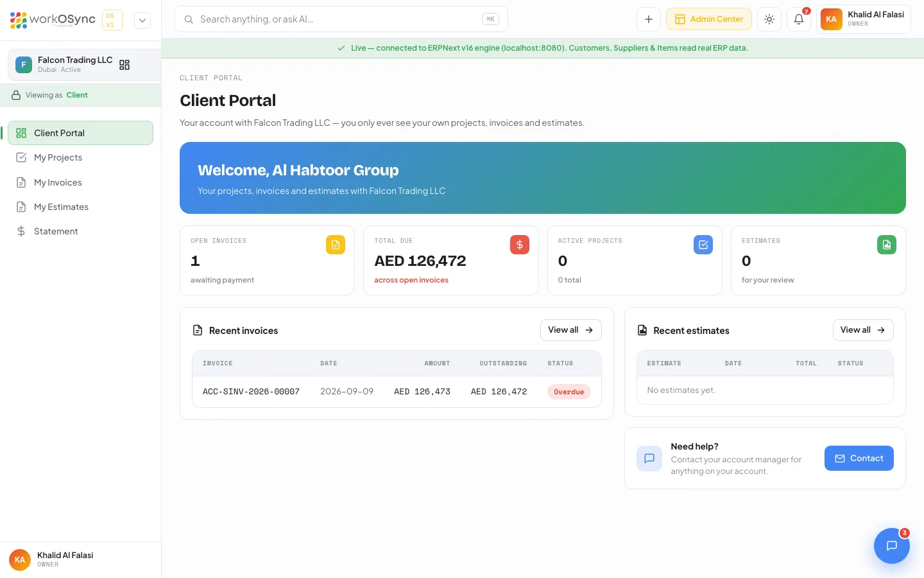Screen dimensions: 924x578
Task: View all recent invoices
Action: pyautogui.click(x=571, y=330)
